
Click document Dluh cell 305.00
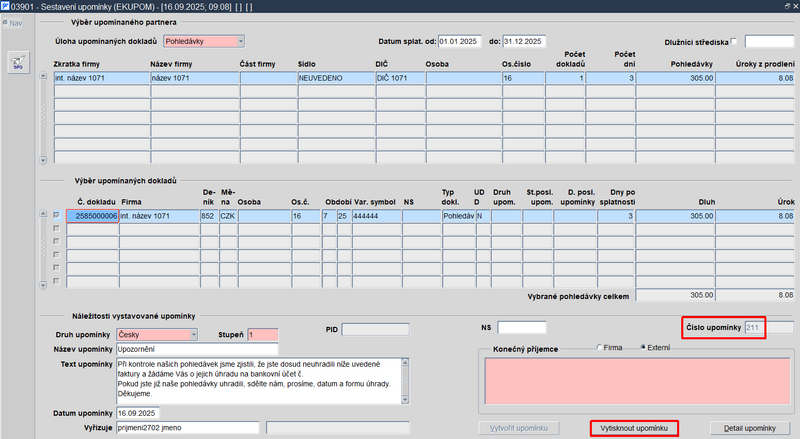tap(675, 216)
